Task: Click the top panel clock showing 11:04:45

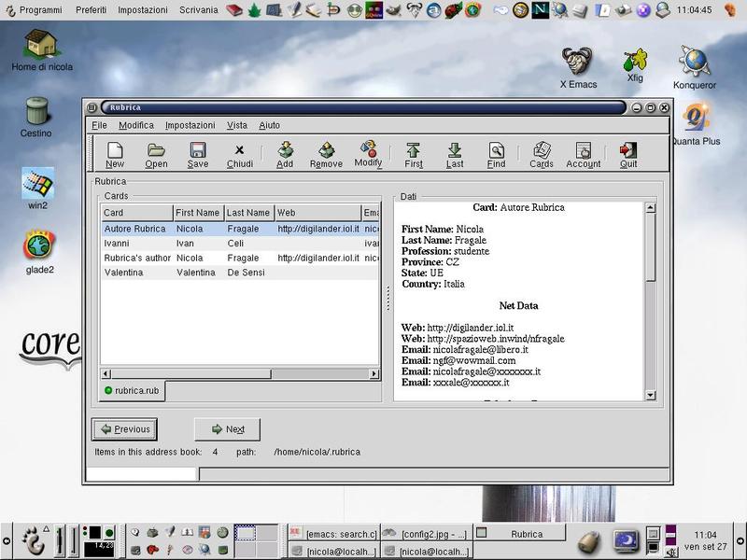Action: tap(694, 10)
